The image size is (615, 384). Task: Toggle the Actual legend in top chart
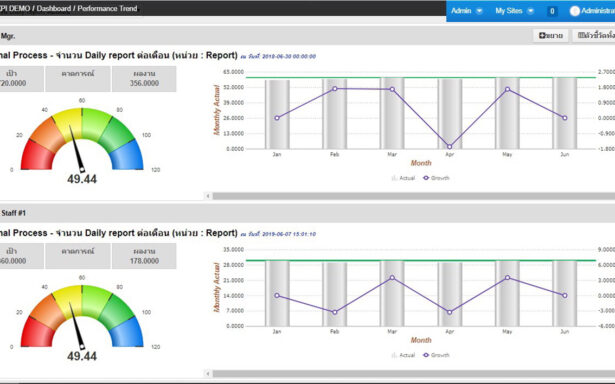tap(403, 178)
